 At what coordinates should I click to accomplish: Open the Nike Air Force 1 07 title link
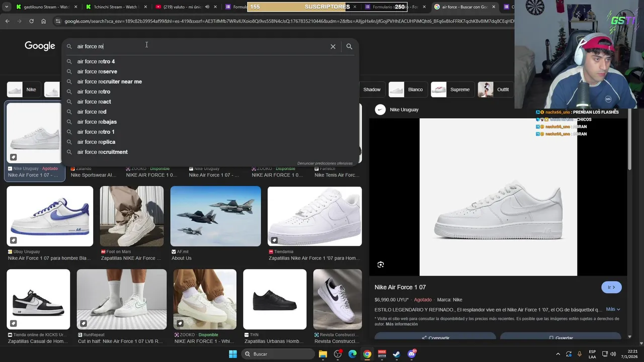400,287
